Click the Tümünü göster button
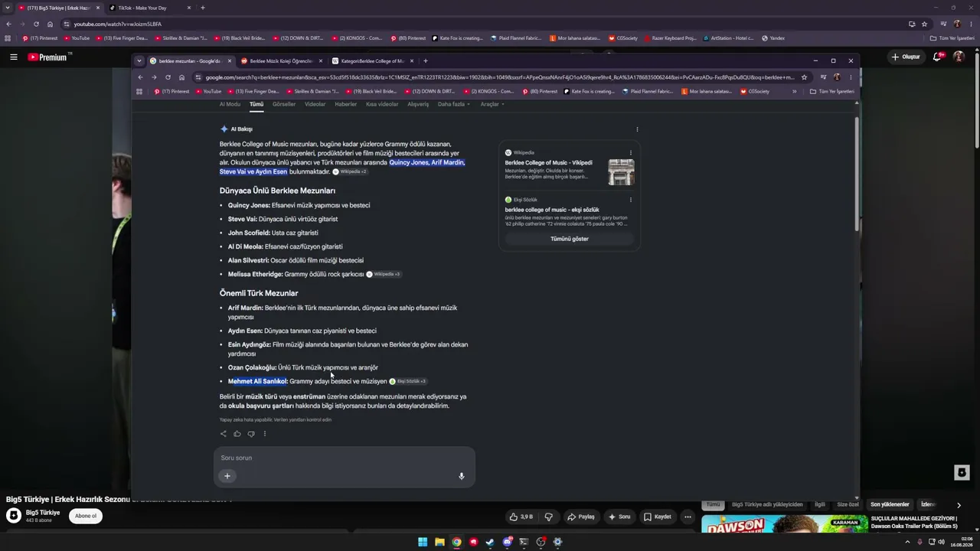 tap(570, 239)
